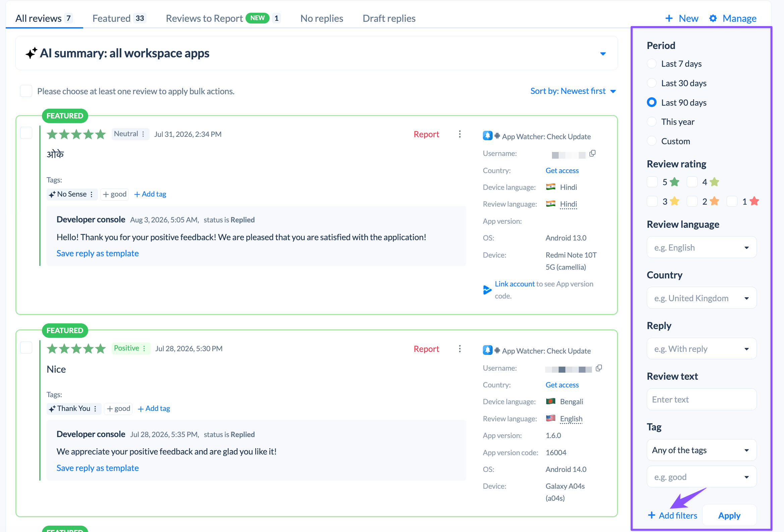The image size is (784, 532).
Task: Check the 4-star rating filter
Action: [x=692, y=182]
